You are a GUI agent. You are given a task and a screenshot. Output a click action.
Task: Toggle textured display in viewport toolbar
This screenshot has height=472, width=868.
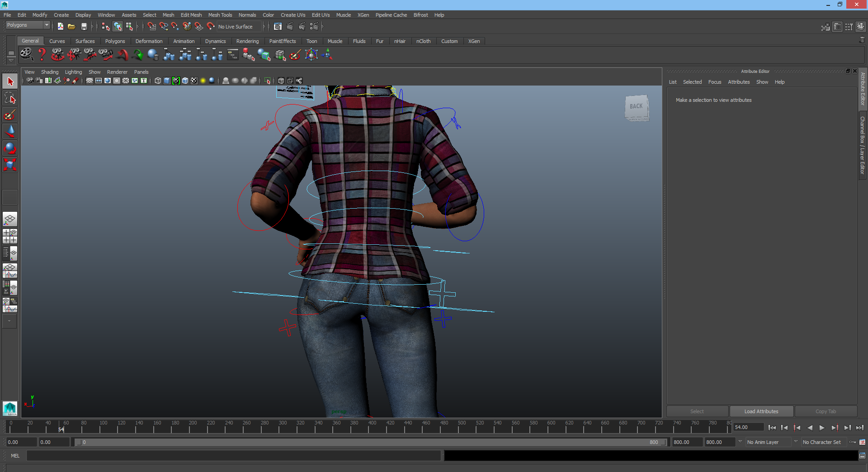pyautogui.click(x=194, y=81)
